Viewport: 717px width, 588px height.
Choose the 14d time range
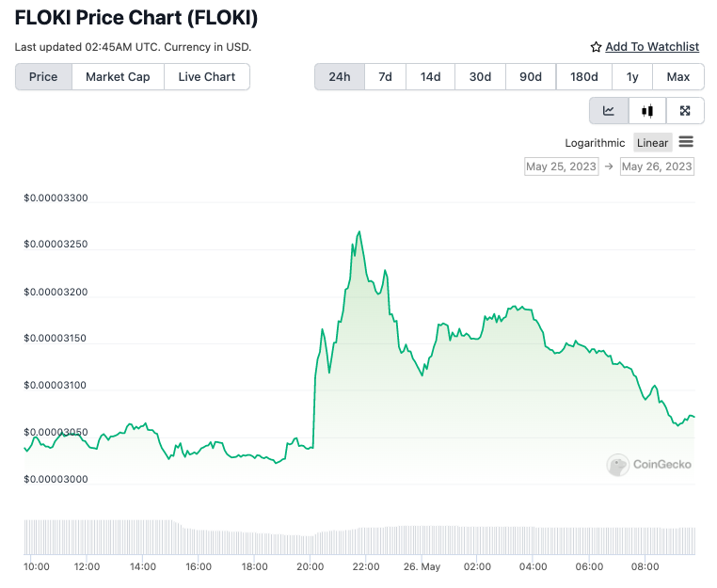pyautogui.click(x=430, y=77)
